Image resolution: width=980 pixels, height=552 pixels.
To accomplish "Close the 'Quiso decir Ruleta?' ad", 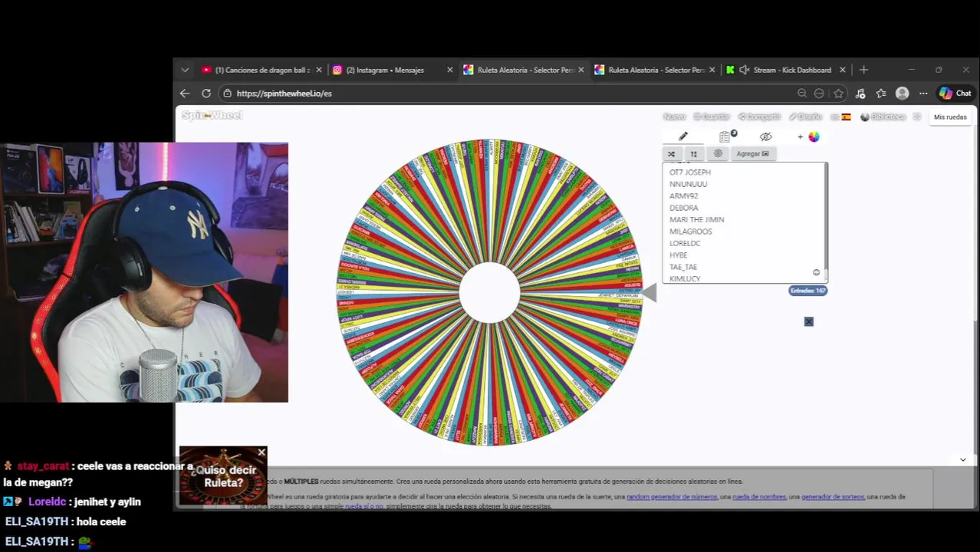I will [261, 452].
